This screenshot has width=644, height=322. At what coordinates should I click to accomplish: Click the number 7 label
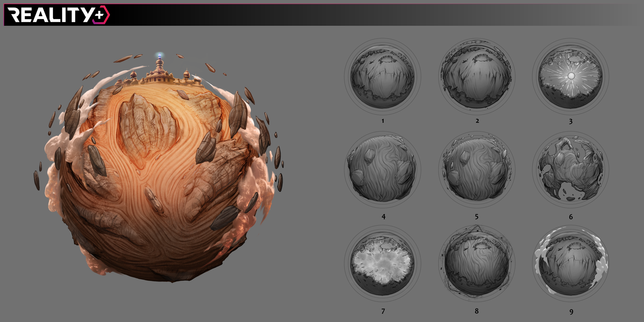pyautogui.click(x=383, y=311)
